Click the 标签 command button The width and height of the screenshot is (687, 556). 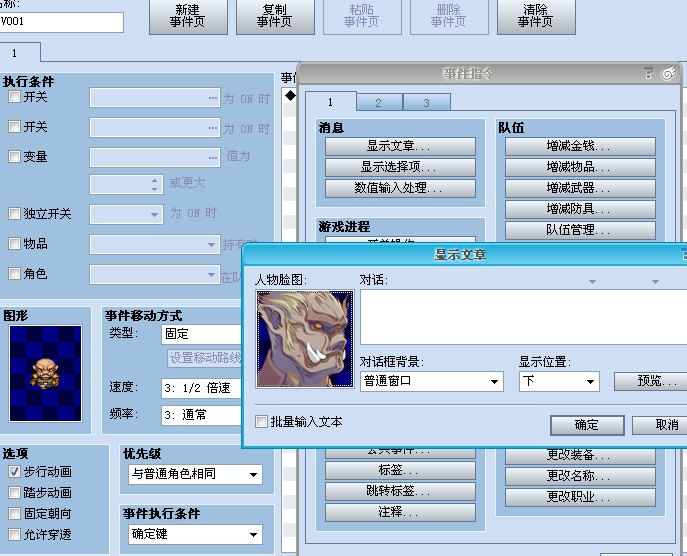400,471
